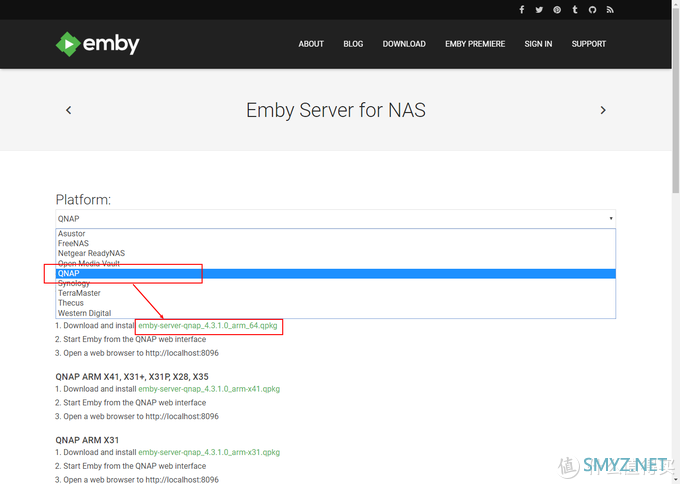
Task: Click the Emby logo
Action: pyautogui.click(x=98, y=44)
